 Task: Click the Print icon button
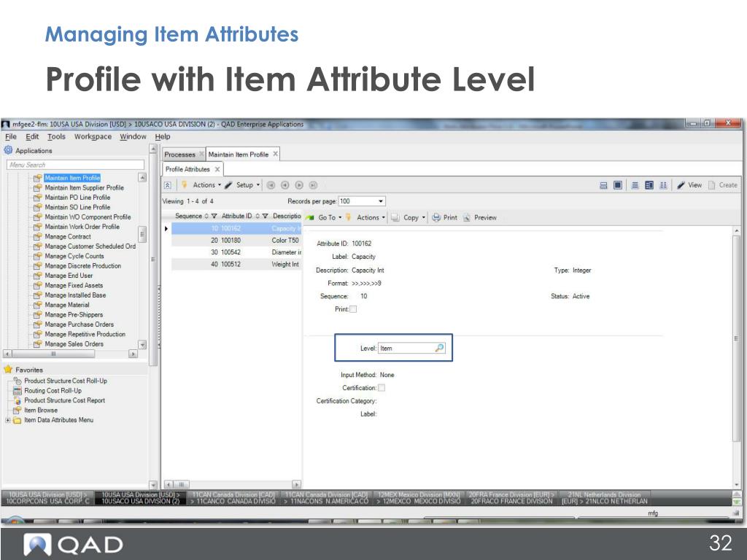[x=444, y=217]
